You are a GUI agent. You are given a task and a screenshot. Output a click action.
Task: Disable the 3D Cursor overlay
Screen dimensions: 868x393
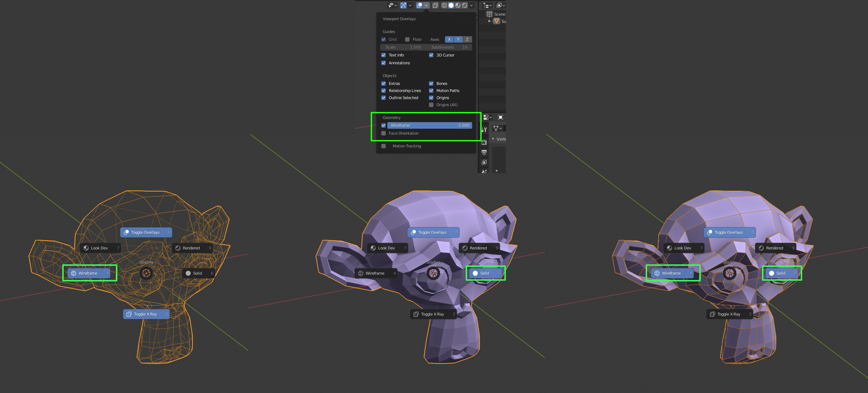pos(431,55)
